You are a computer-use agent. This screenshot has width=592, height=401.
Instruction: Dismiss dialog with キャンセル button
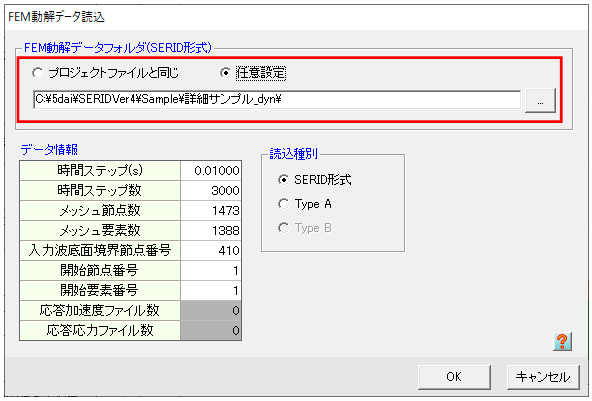[x=543, y=377]
